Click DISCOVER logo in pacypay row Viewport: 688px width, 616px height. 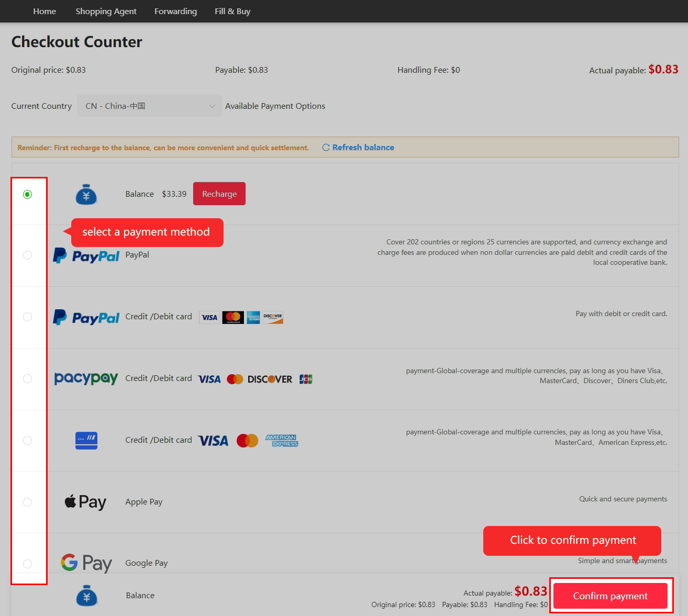coord(270,379)
